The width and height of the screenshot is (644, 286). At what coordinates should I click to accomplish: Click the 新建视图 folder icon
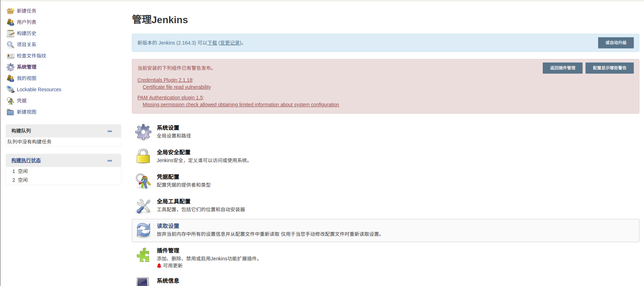tap(11, 112)
